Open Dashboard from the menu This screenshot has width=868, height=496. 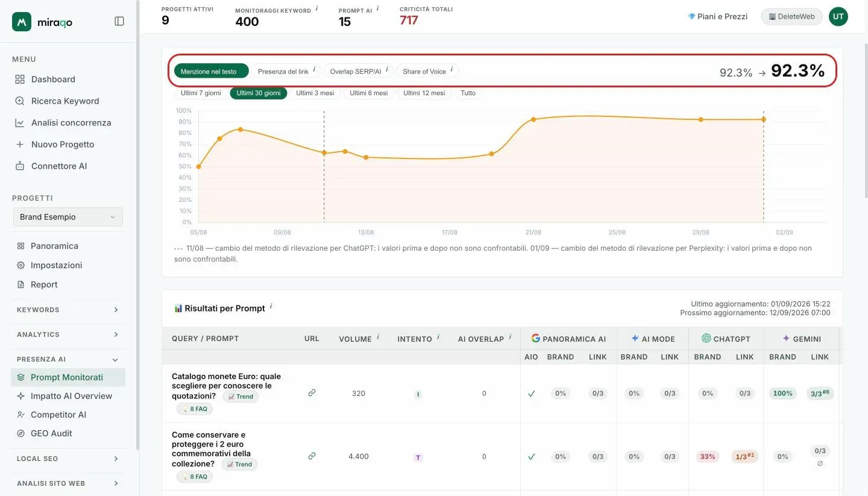tap(53, 80)
